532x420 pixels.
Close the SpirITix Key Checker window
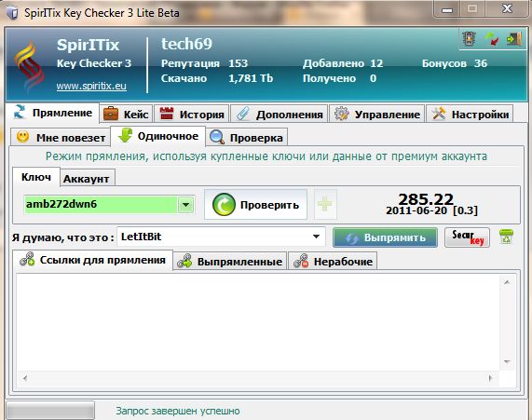(507, 8)
